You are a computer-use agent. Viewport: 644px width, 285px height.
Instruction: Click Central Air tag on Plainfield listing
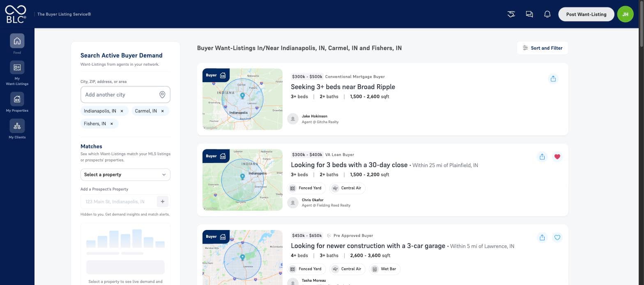(347, 188)
